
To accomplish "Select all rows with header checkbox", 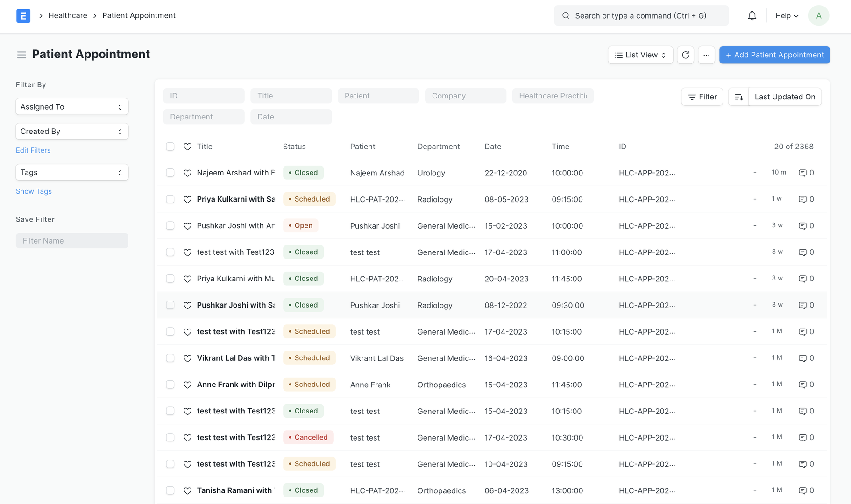I will [x=170, y=147].
